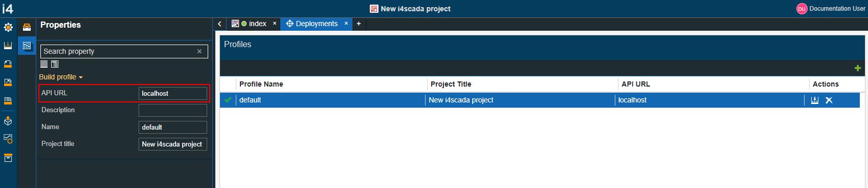868x188 pixels.
Task: Add a new profile with green plus
Action: (858, 68)
